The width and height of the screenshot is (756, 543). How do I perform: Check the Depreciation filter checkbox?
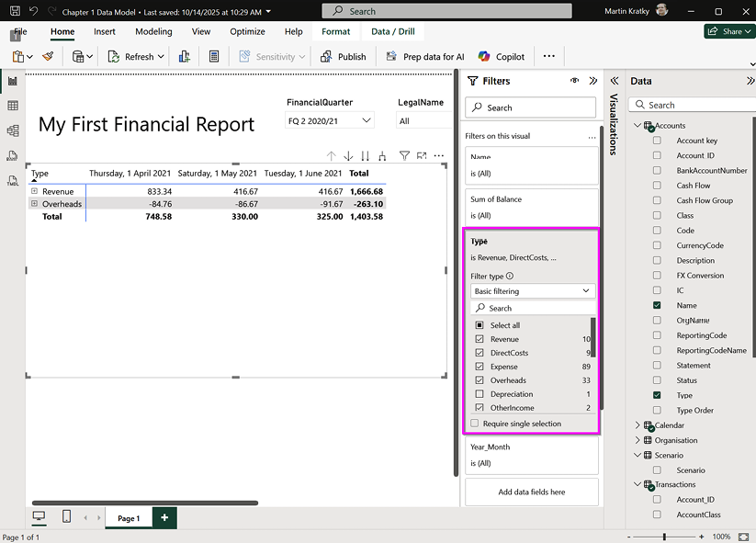pyautogui.click(x=480, y=394)
